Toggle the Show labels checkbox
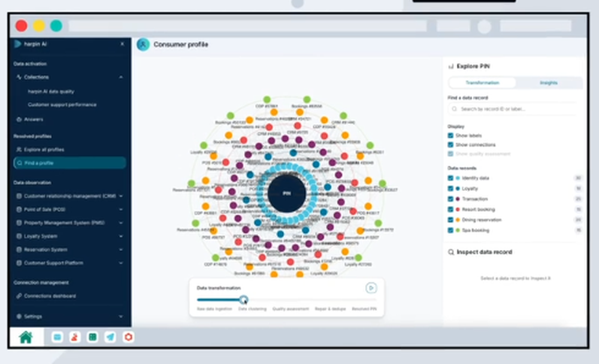Screen dimensions: 599x364 (450, 135)
